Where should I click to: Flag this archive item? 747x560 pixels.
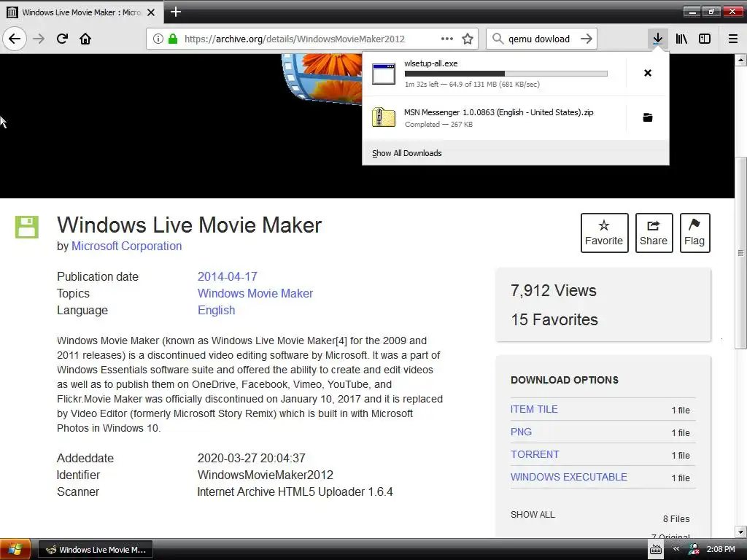coord(694,233)
